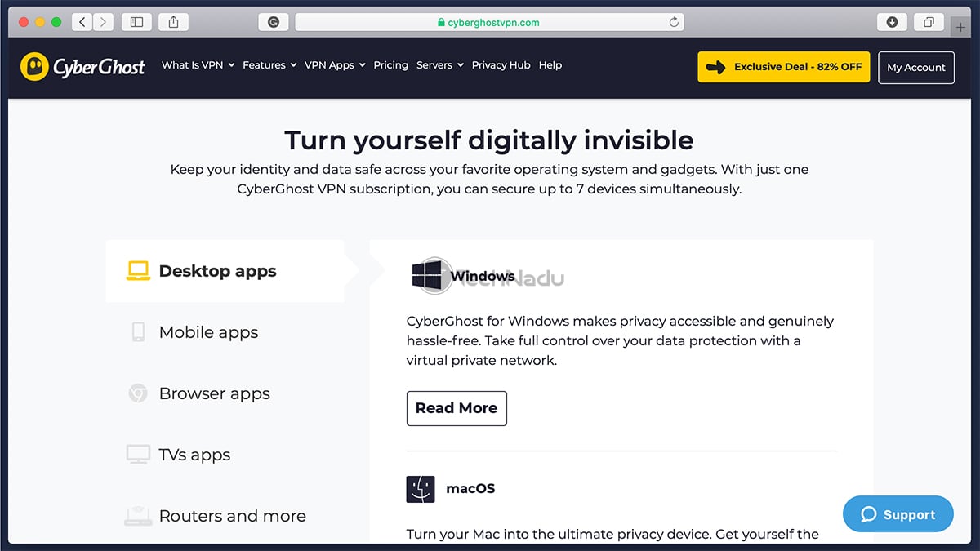Open My Account
The image size is (980, 551).
coord(916,68)
